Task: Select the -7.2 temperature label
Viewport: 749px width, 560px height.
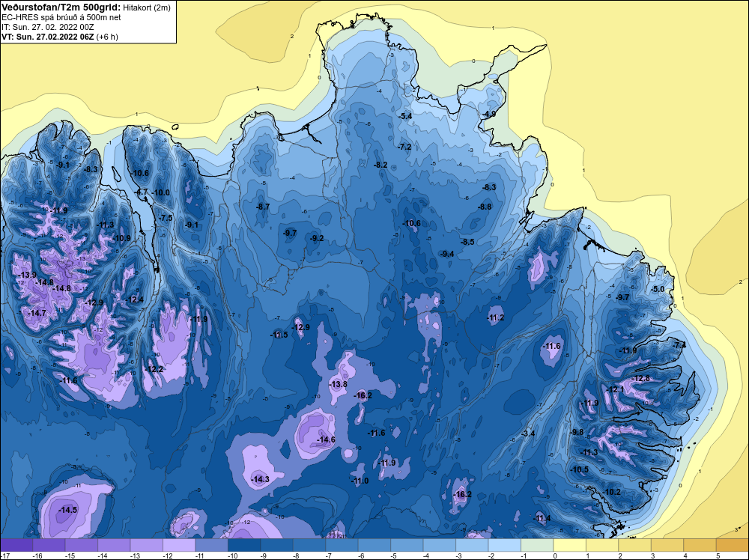Action: click(x=404, y=147)
